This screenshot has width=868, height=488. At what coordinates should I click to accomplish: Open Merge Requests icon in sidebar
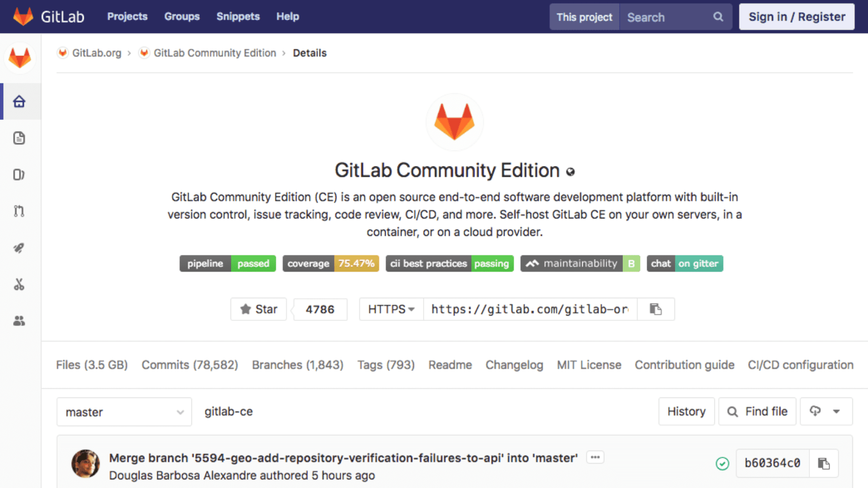pyautogui.click(x=20, y=211)
